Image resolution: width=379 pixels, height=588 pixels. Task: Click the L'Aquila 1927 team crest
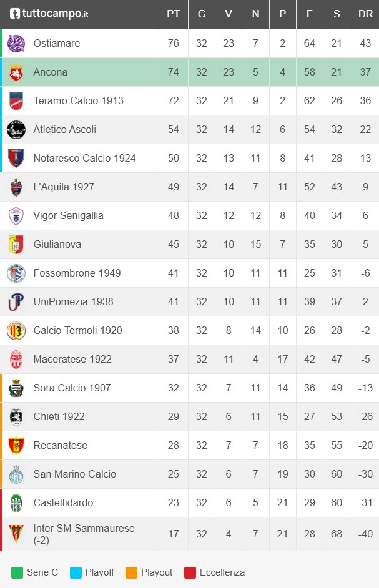tap(16, 187)
